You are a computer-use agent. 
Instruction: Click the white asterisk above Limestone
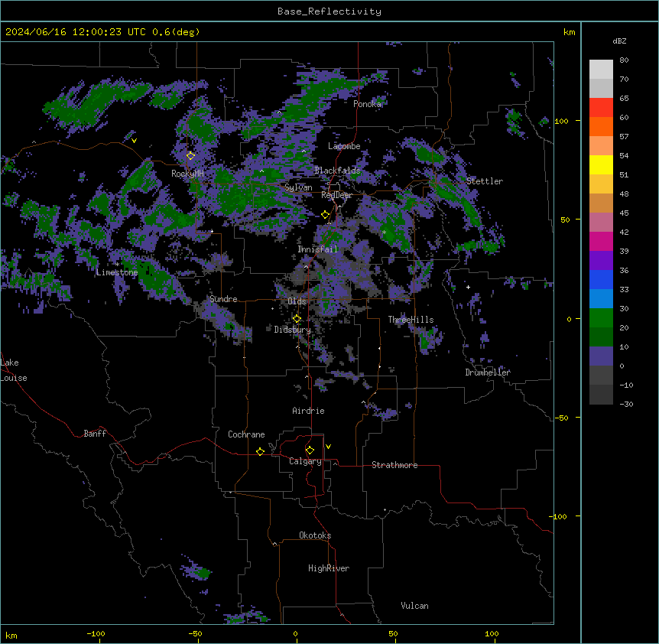pyautogui.click(x=117, y=265)
